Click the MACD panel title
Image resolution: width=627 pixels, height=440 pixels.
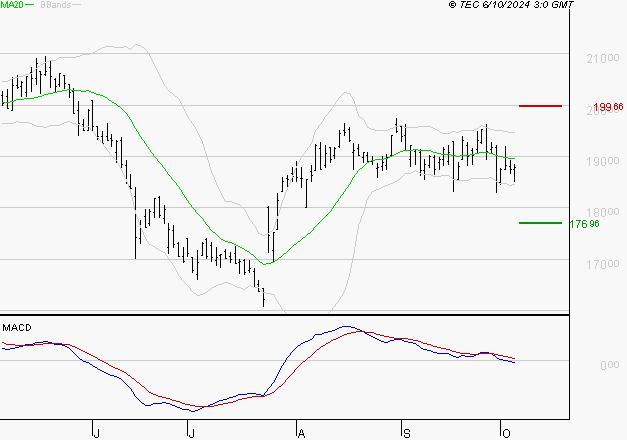pyautogui.click(x=17, y=328)
